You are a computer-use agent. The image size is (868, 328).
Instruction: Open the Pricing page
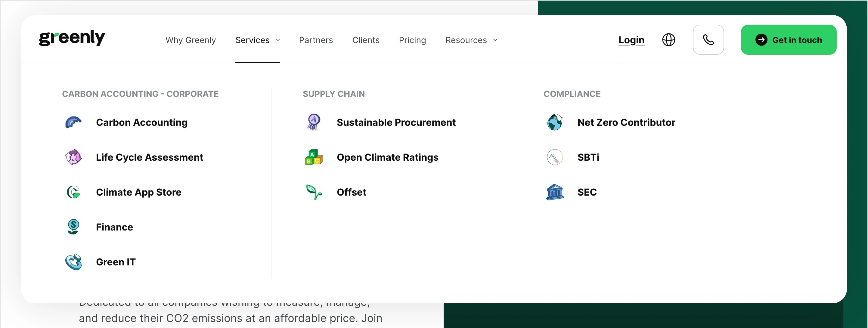click(x=412, y=40)
